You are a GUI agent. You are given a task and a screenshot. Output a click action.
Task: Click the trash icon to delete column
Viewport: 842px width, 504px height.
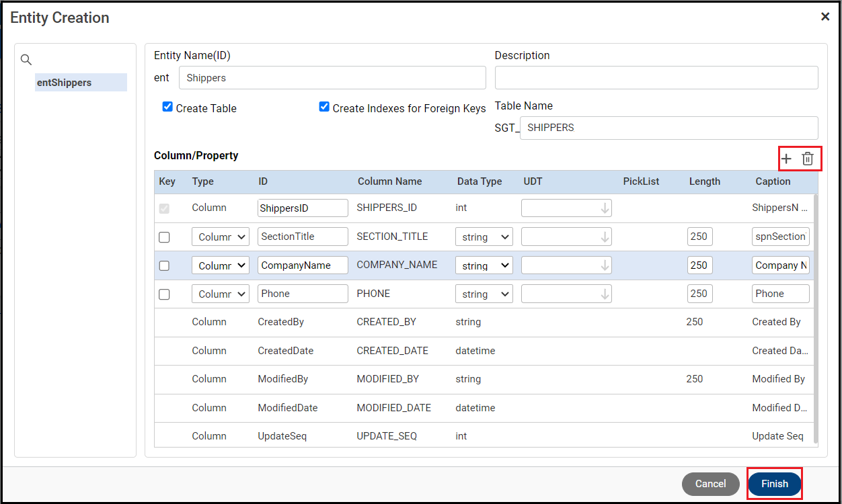(808, 159)
